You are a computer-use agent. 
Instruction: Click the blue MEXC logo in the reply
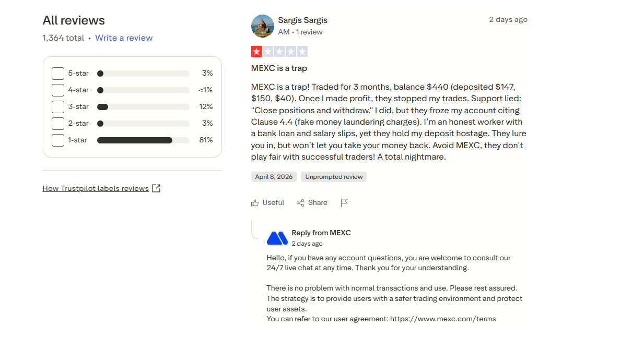click(277, 237)
